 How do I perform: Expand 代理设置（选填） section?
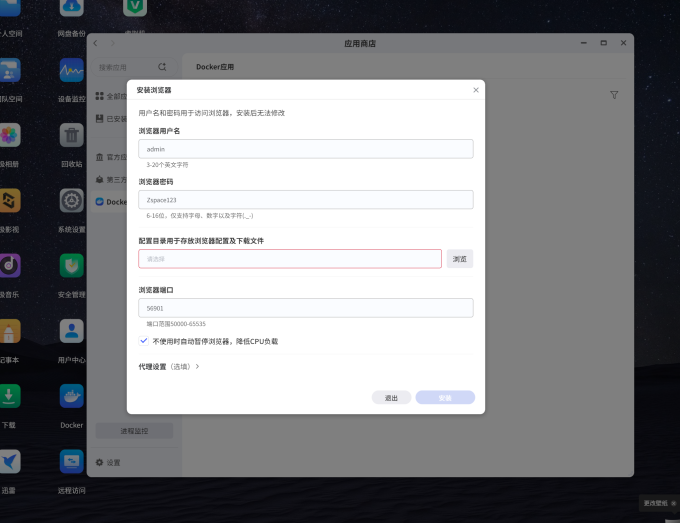[169, 366]
